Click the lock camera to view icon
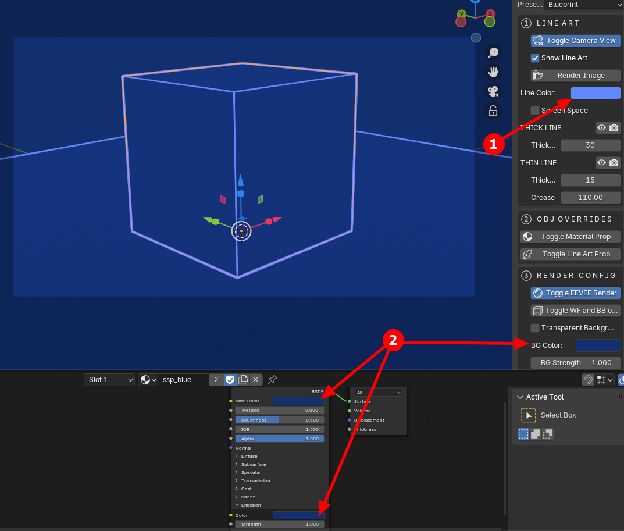 [493, 111]
